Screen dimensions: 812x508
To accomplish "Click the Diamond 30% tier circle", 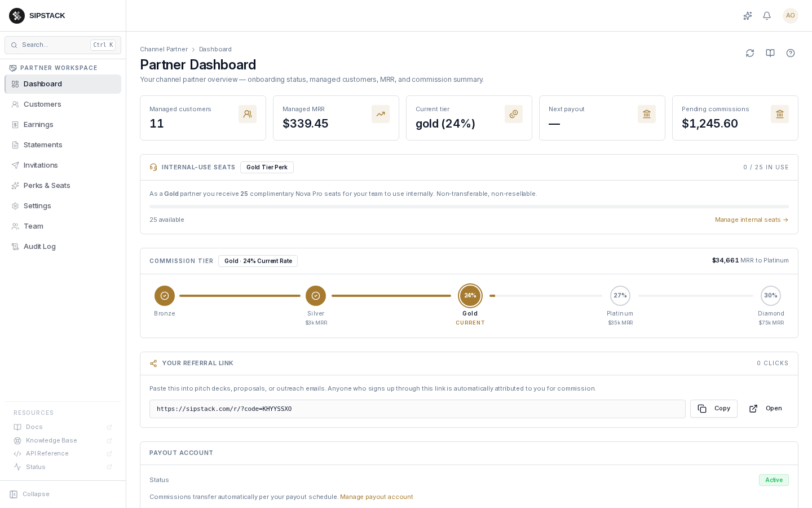I will click(x=771, y=296).
